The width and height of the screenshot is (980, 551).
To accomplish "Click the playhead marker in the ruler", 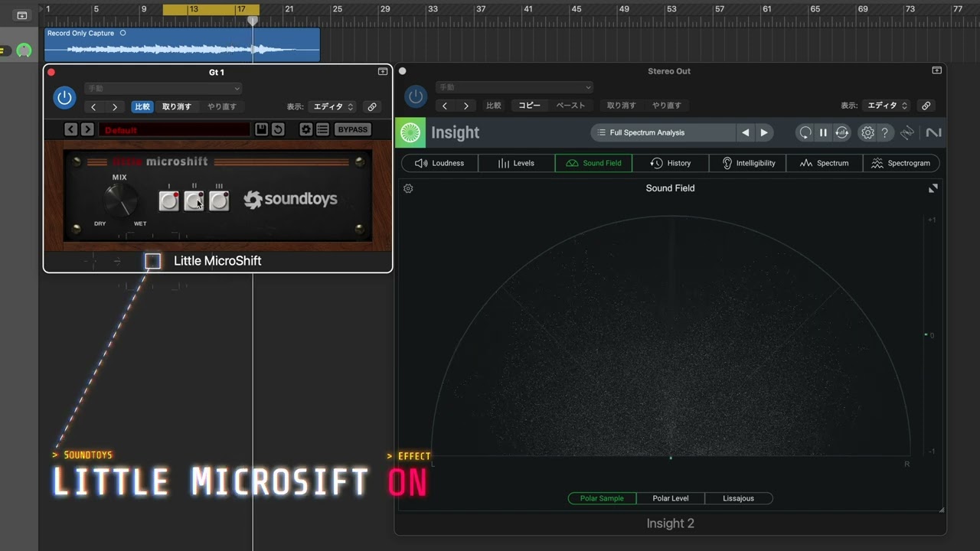I will click(x=252, y=21).
